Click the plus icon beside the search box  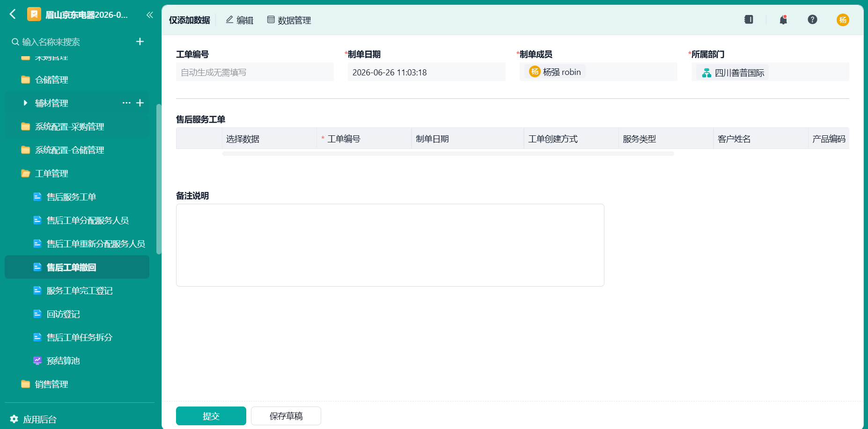pyautogui.click(x=140, y=42)
